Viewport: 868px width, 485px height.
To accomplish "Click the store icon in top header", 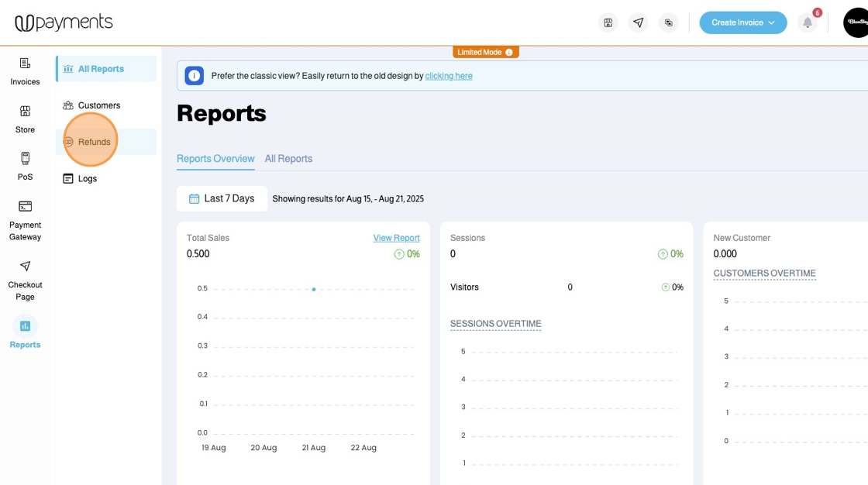I will click(x=608, y=22).
